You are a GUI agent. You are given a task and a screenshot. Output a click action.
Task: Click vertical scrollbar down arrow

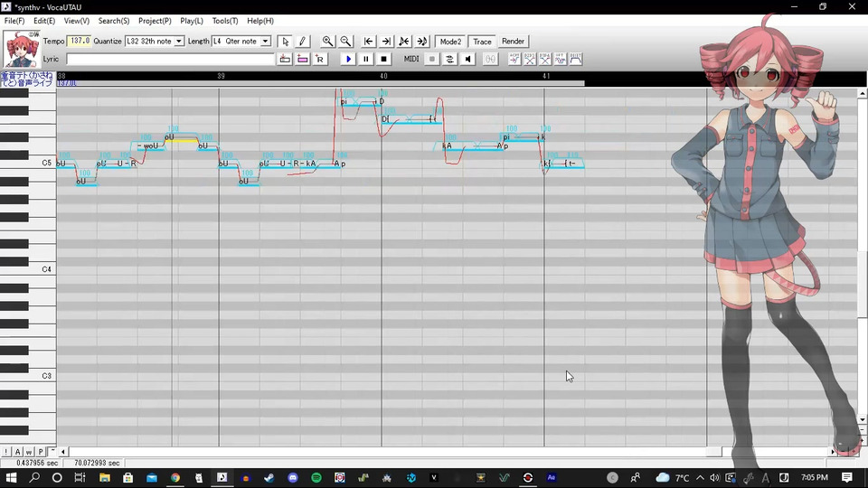tap(863, 420)
